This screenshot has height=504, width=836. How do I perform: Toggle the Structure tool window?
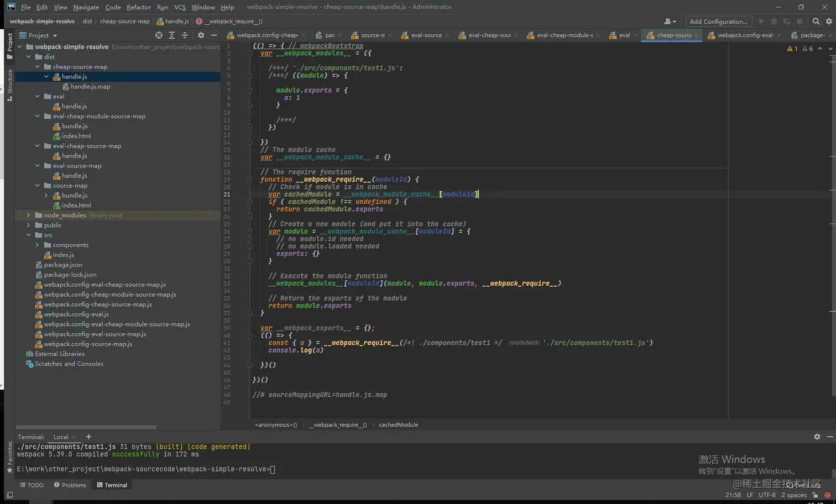click(9, 84)
